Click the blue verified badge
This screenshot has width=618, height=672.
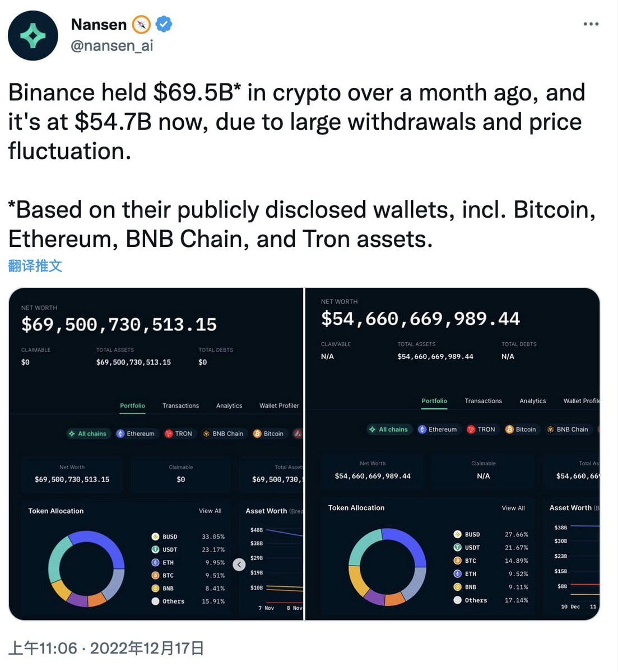164,24
